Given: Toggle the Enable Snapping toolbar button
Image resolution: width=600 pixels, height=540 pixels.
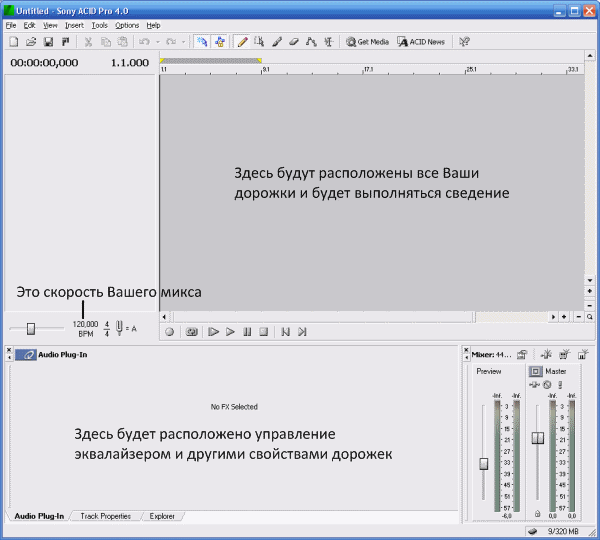Looking at the screenshot, I should click(x=200, y=42).
